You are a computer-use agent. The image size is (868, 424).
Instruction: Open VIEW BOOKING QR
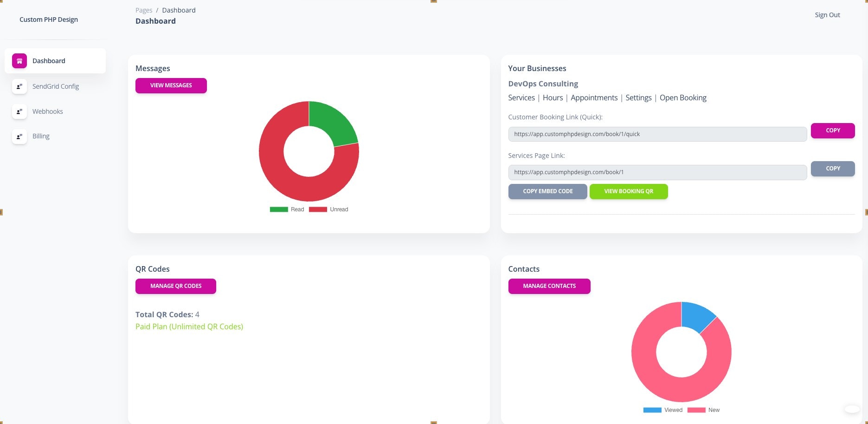coord(629,191)
